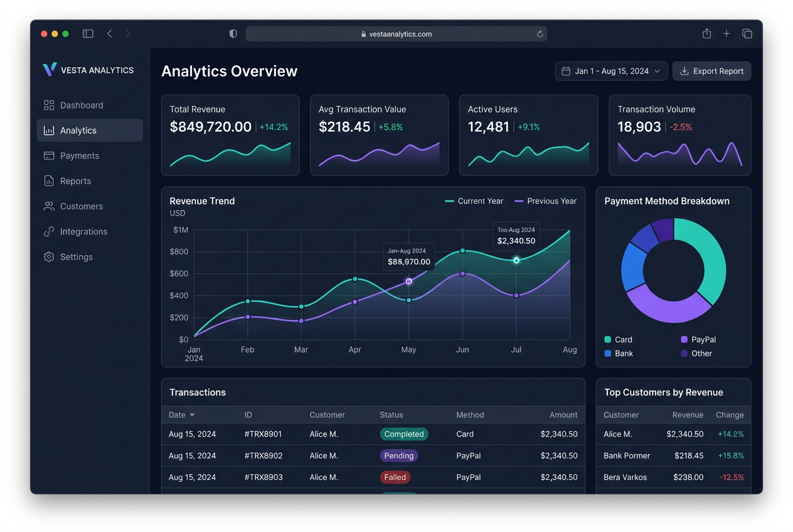Click the Dashboard grid icon in sidebar
Viewport: 793px width, 532px height.
pyautogui.click(x=49, y=105)
